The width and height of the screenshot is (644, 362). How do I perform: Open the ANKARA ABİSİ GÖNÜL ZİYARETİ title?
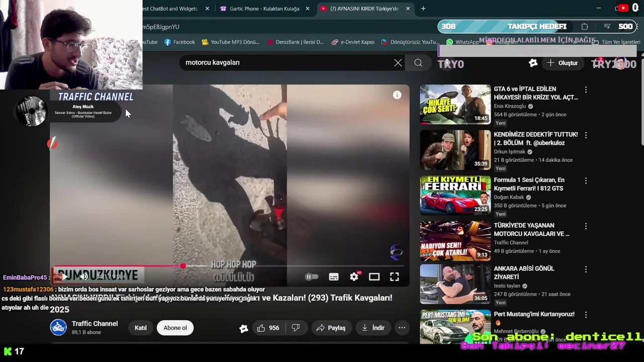[524, 273]
